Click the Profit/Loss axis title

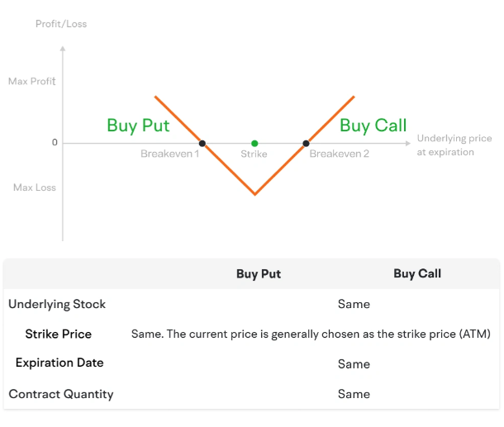click(61, 24)
